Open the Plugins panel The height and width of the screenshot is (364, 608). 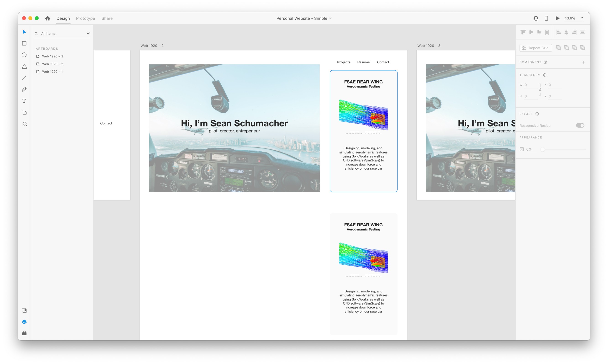point(24,333)
